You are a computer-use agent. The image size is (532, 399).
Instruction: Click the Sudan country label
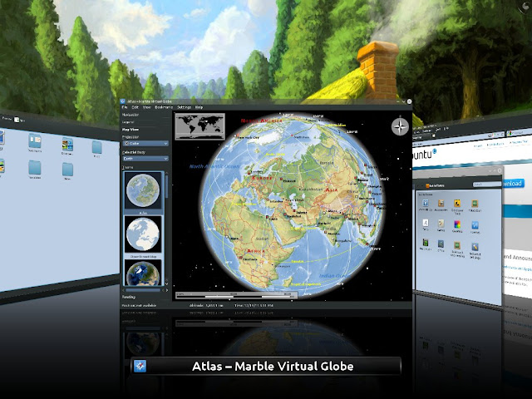coord(264,239)
